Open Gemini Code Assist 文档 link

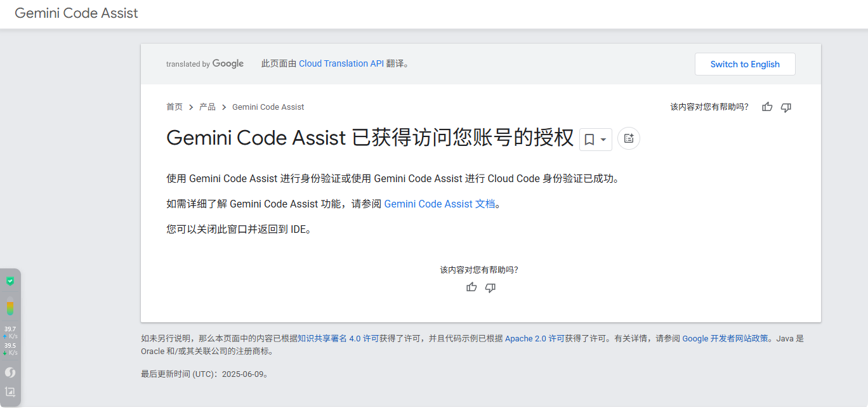pyautogui.click(x=440, y=204)
